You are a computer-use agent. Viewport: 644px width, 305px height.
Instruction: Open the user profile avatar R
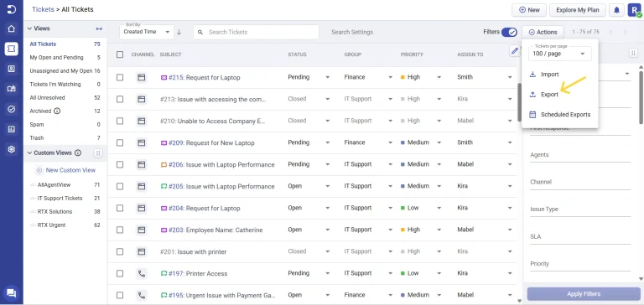click(x=634, y=10)
